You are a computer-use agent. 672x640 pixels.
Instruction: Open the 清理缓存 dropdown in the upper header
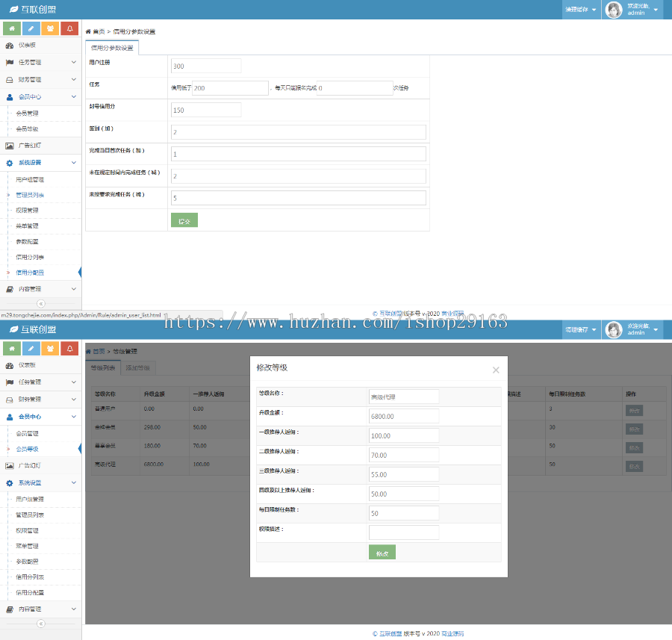[580, 10]
